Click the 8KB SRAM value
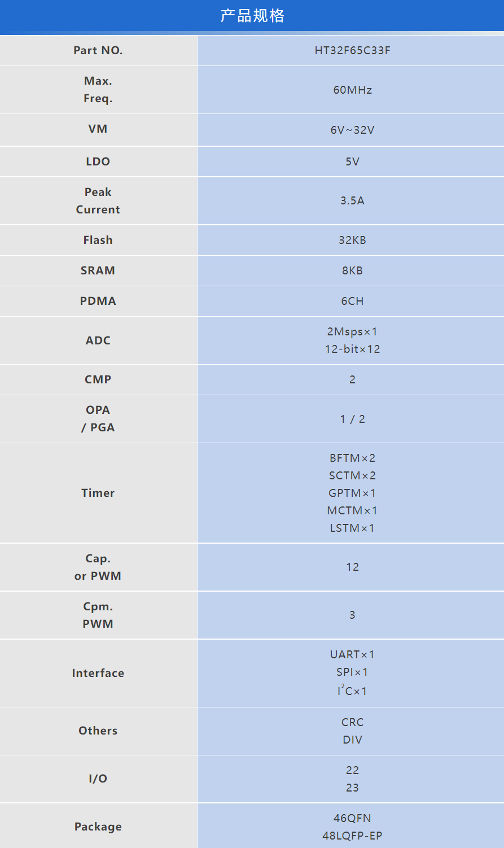Image resolution: width=504 pixels, height=848 pixels. pos(352,270)
